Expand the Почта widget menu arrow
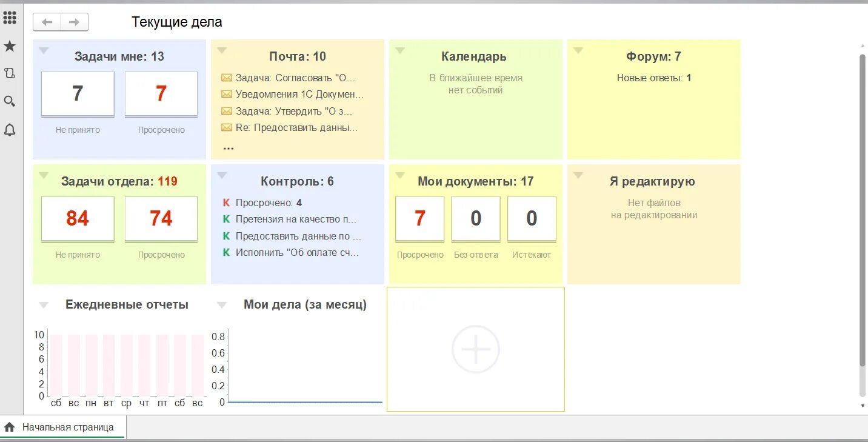 (x=222, y=51)
